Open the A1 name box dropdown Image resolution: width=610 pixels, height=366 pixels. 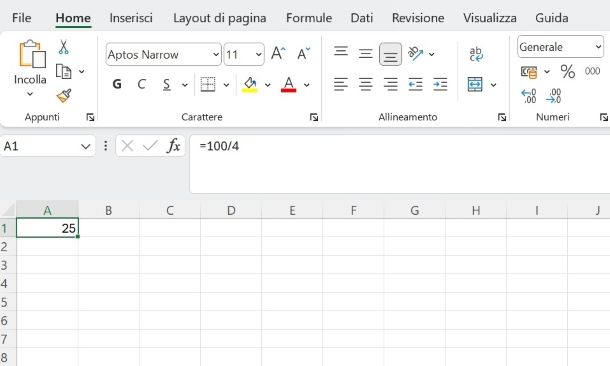click(x=86, y=147)
